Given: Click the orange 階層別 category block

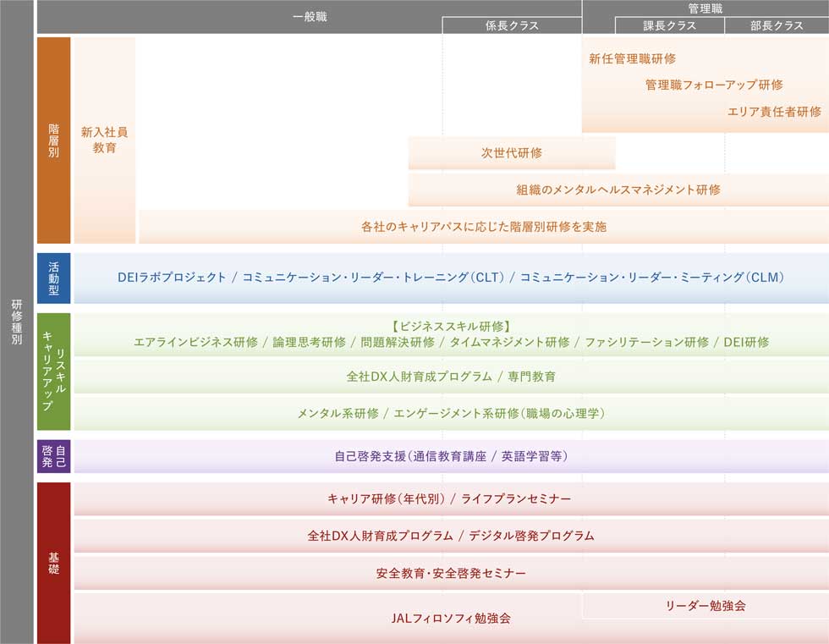Looking at the screenshot, I should tap(53, 140).
